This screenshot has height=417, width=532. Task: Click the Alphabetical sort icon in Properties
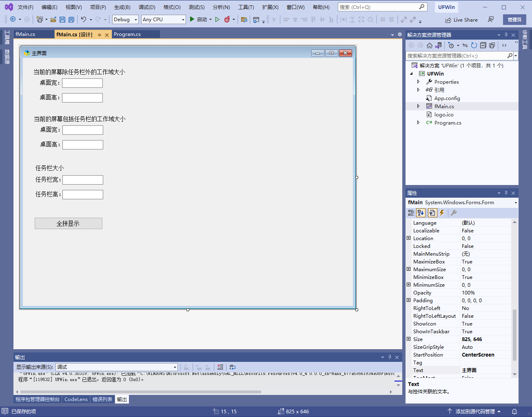pyautogui.click(x=421, y=213)
